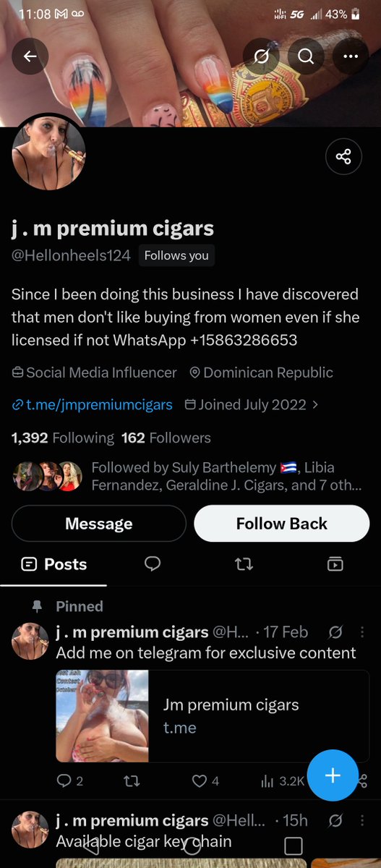
Task: Select the Posts tab
Action: [x=53, y=564]
